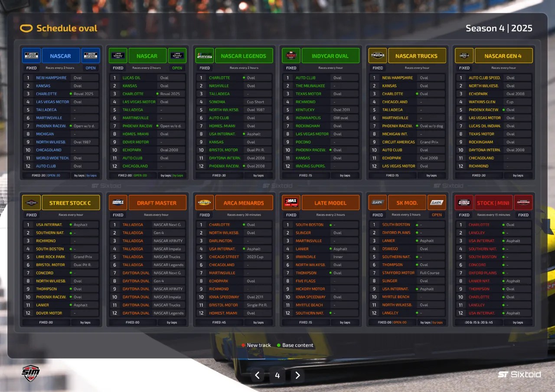This screenshot has height=392, width=555.
Task: Click the Base content legend label
Action: tap(298, 345)
